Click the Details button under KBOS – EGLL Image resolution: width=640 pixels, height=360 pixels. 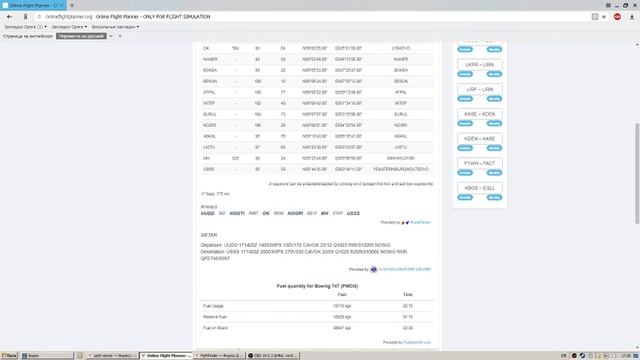(465, 197)
